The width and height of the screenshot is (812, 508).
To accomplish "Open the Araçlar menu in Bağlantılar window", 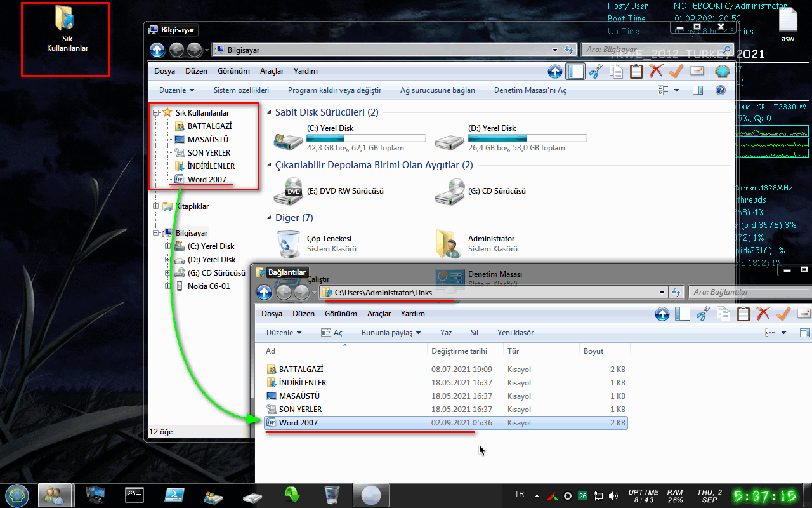I will (379, 314).
